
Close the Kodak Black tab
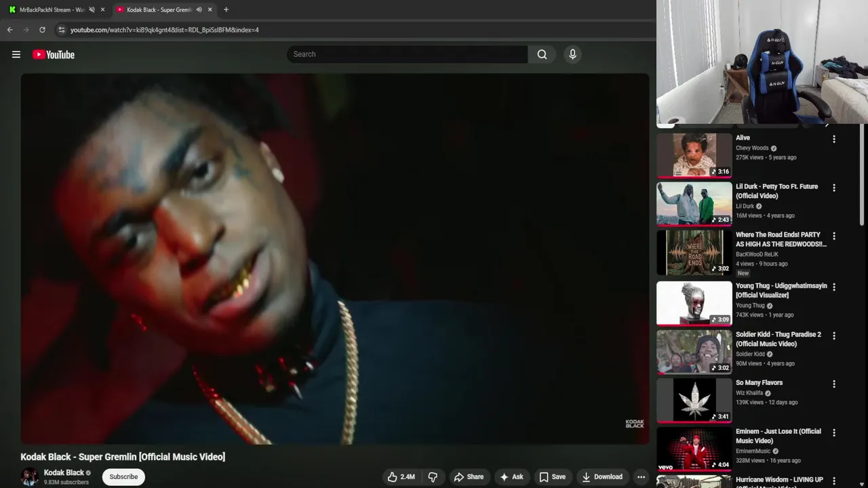(210, 9)
